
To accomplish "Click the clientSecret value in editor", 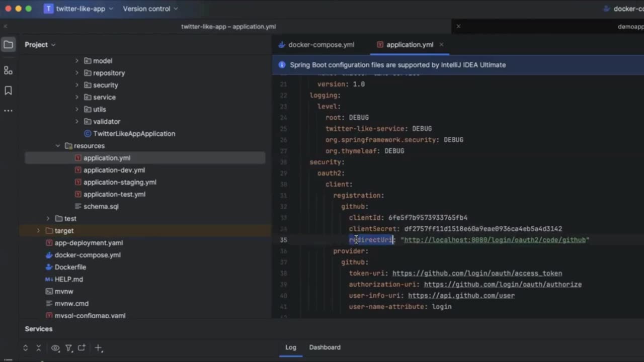I will tap(483, 229).
